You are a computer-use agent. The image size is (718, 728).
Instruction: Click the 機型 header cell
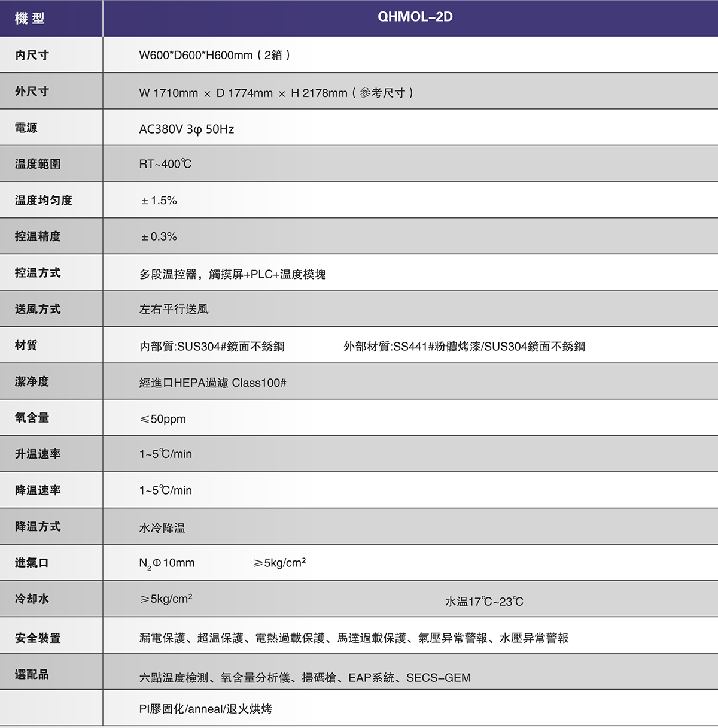(x=30, y=19)
